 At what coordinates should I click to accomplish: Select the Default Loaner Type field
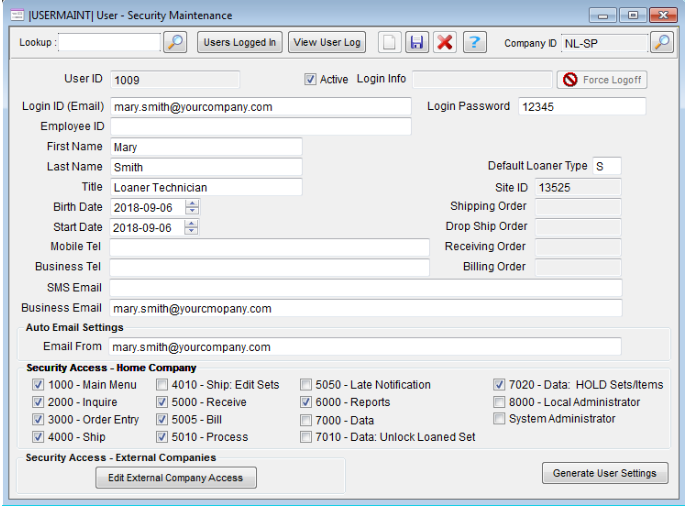click(606, 166)
